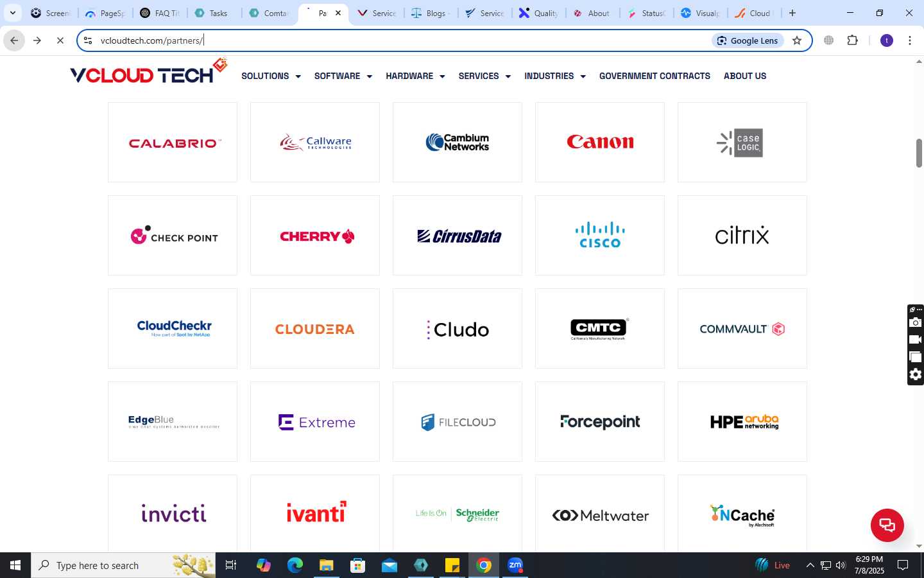Open the side toolbar settings gear
This screenshot has width=924, height=578.
(x=916, y=374)
